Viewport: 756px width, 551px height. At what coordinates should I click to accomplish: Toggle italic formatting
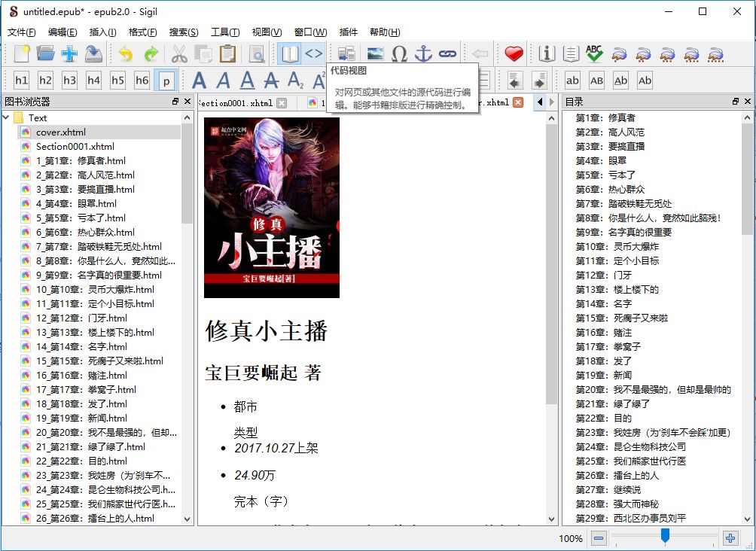(x=223, y=81)
